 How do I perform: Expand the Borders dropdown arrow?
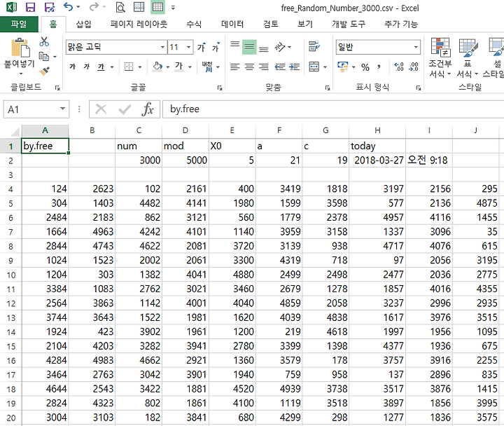(x=140, y=67)
